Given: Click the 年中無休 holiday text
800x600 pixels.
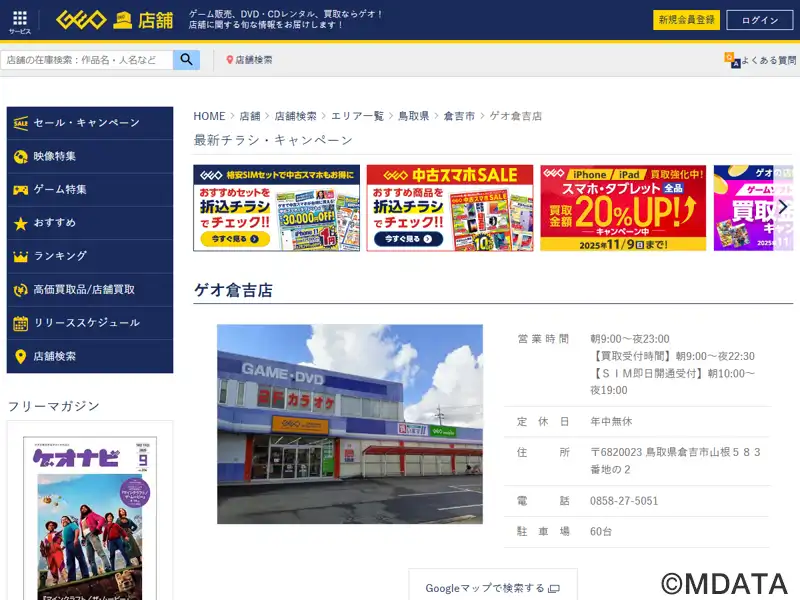Looking at the screenshot, I should [611, 421].
